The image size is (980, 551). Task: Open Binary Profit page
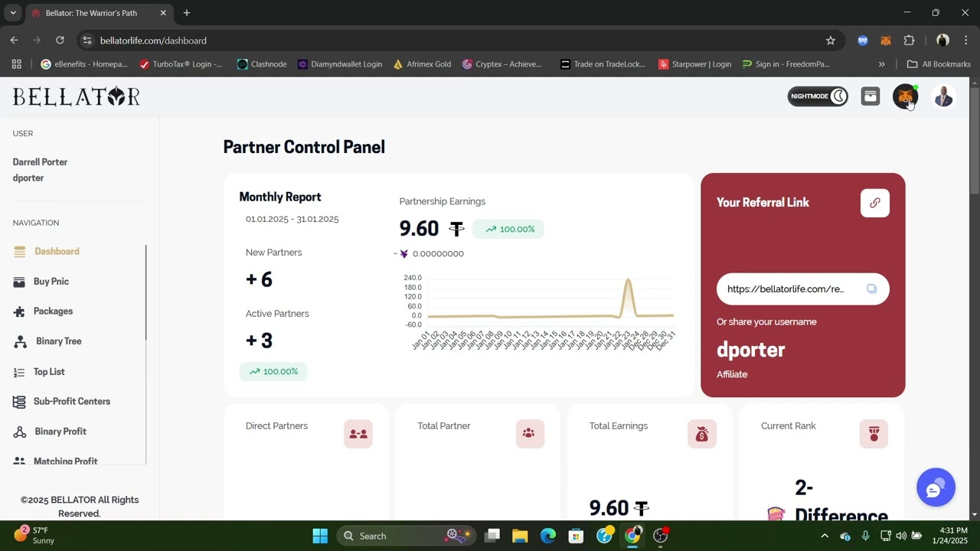pos(60,432)
